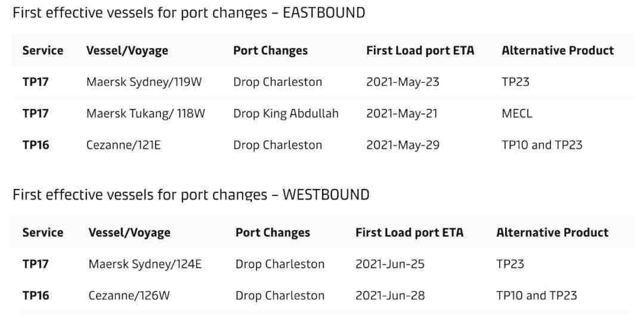The height and width of the screenshot is (320, 644).
Task: Click the Drop King Abdullah cell
Action: (286, 114)
